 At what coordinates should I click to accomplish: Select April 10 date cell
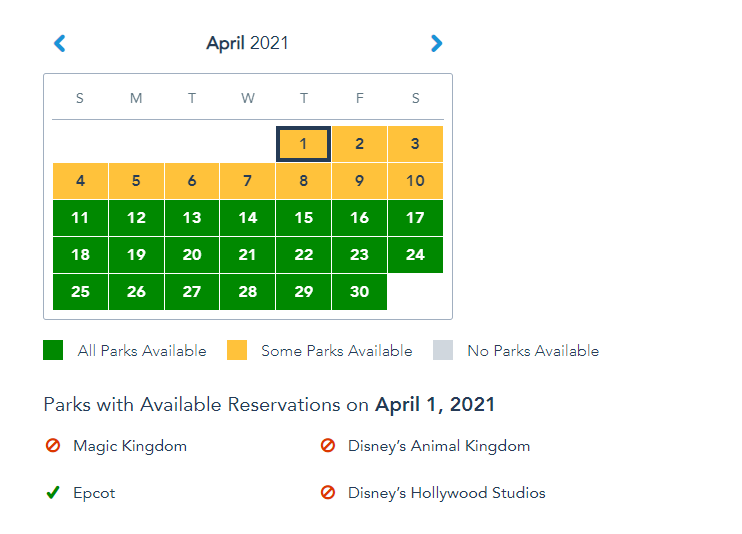pos(415,181)
